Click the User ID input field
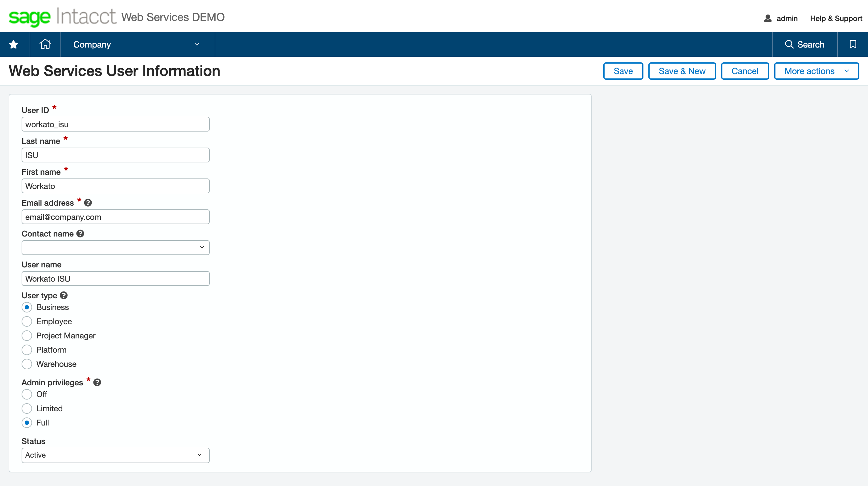868x486 pixels. pyautogui.click(x=116, y=124)
